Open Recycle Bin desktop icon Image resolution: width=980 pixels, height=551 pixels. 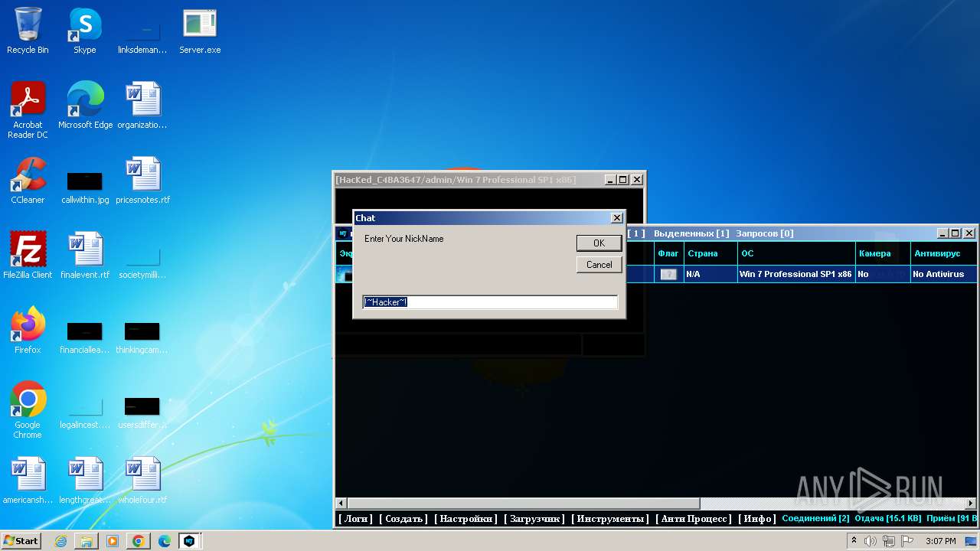point(28,31)
